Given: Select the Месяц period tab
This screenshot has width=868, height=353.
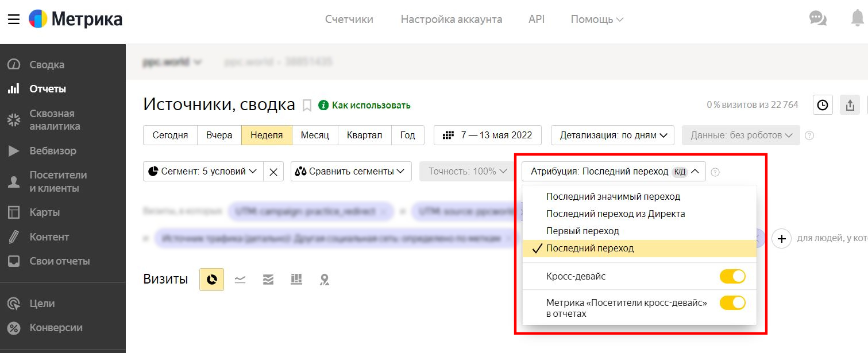Looking at the screenshot, I should [x=315, y=135].
